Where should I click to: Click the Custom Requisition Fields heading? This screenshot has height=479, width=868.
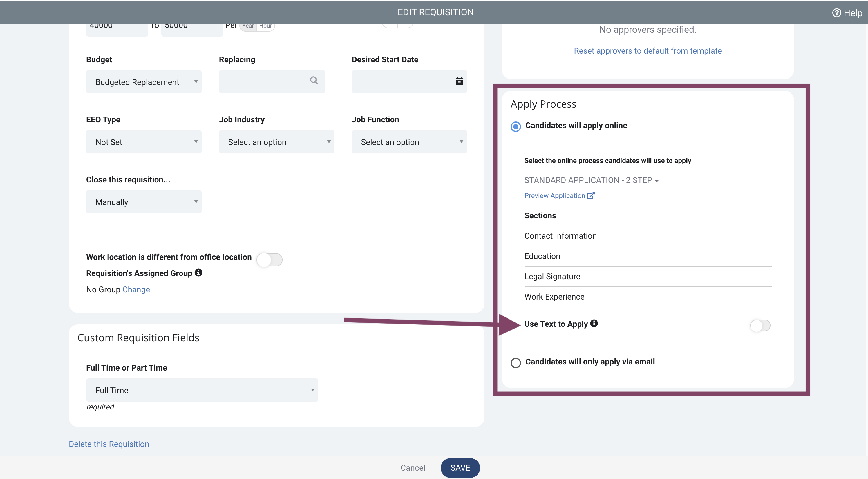pyautogui.click(x=138, y=338)
